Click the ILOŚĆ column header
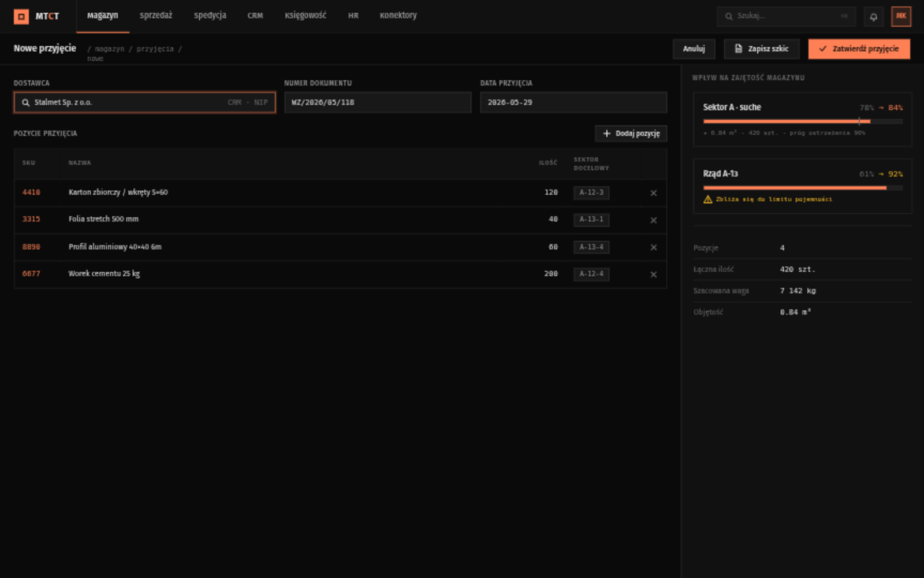This screenshot has height=578, width=924. pyautogui.click(x=548, y=163)
